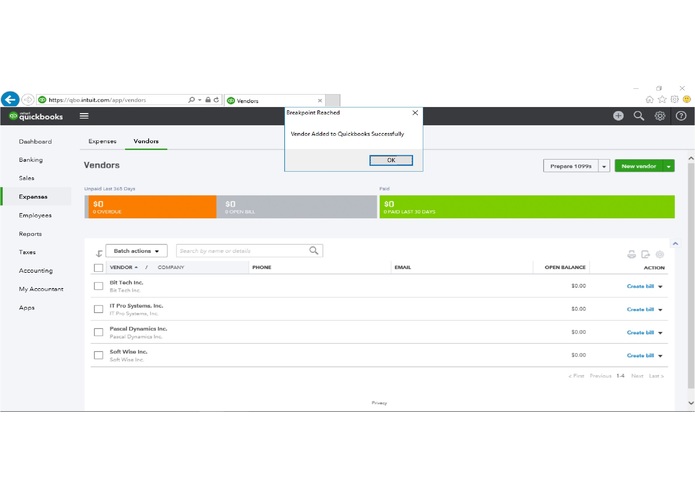This screenshot has width=695, height=494.
Task: Open the Pascal Dynamics Inc. vendor name
Action: coord(138,329)
